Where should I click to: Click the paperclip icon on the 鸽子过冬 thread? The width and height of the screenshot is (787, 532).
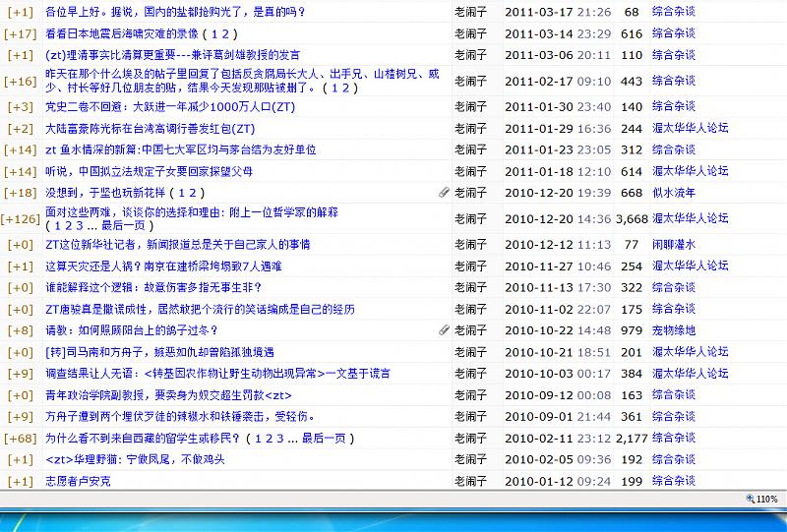(444, 330)
